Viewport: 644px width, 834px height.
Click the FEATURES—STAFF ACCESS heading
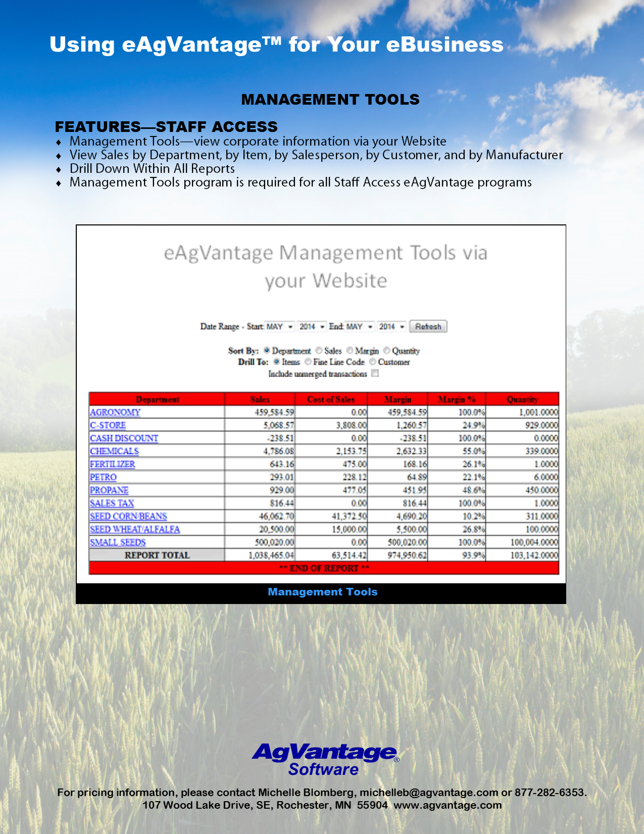166,126
